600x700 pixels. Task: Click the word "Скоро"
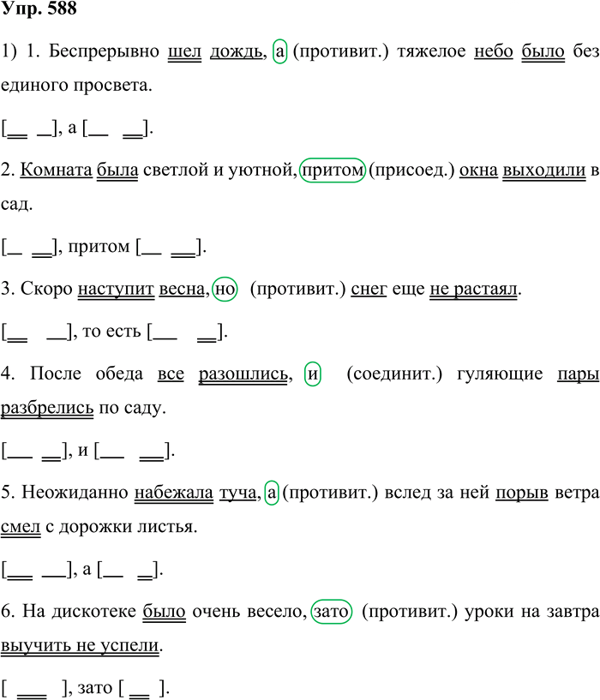[x=46, y=289]
